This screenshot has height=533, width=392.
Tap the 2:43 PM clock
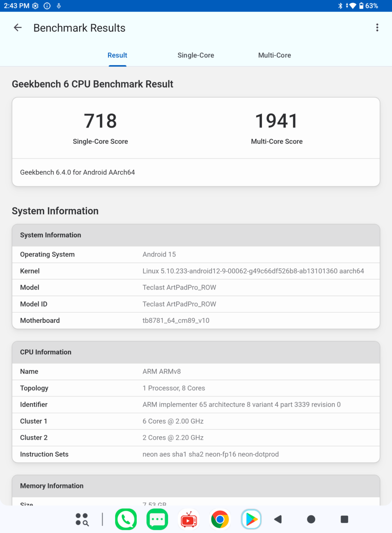(16, 6)
